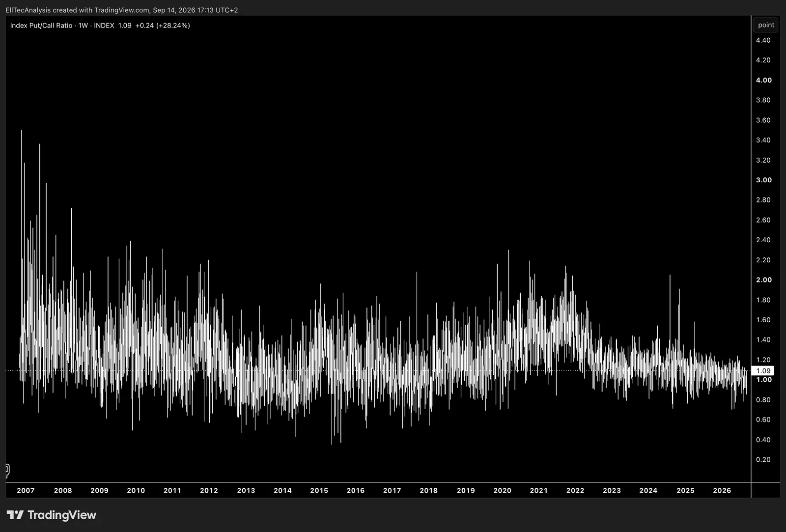The height and width of the screenshot is (532, 786).
Task: Click the current price label 1.09
Action: [763, 371]
